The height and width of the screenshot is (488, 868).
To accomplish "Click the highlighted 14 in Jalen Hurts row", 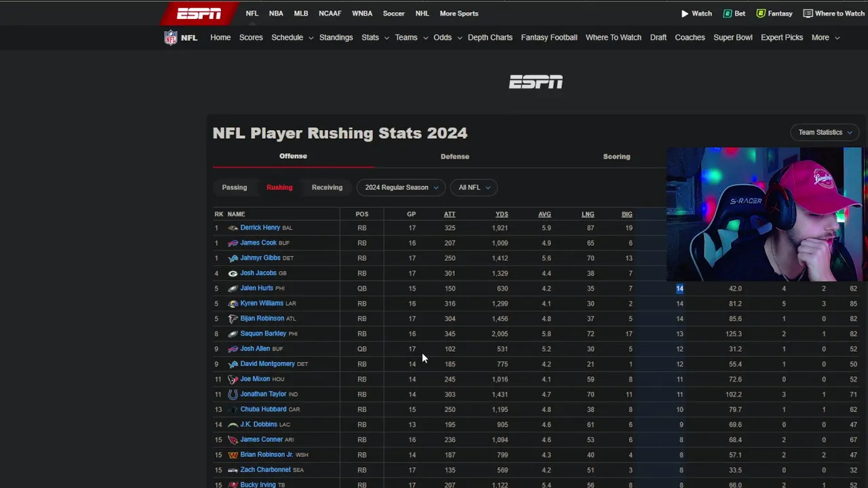I will 679,289.
